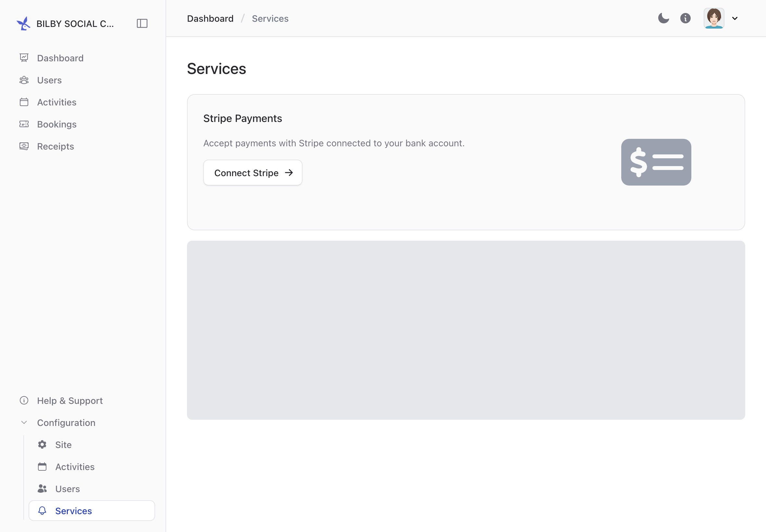Click the top Activities calendar icon

point(24,102)
